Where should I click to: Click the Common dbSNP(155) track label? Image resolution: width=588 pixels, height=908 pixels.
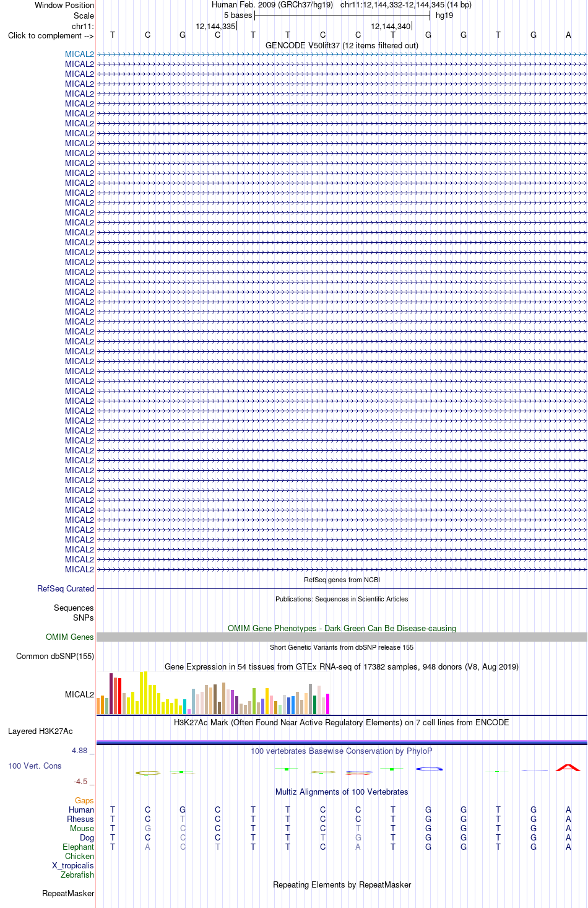pyautogui.click(x=55, y=656)
